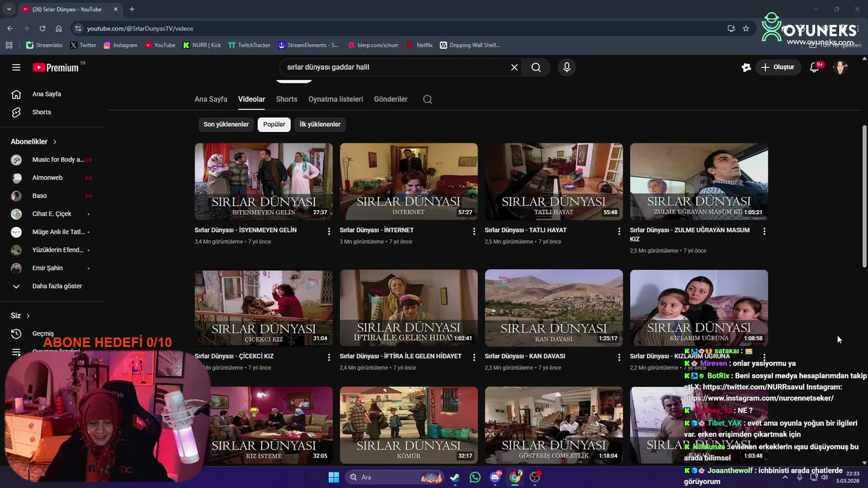Click the YouTube Premium logo
868x488 pixels.
[x=56, y=67]
